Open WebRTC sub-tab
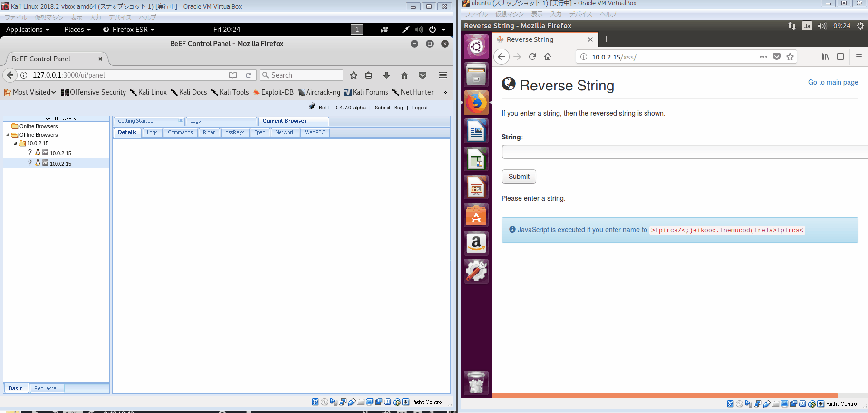 pos(315,132)
